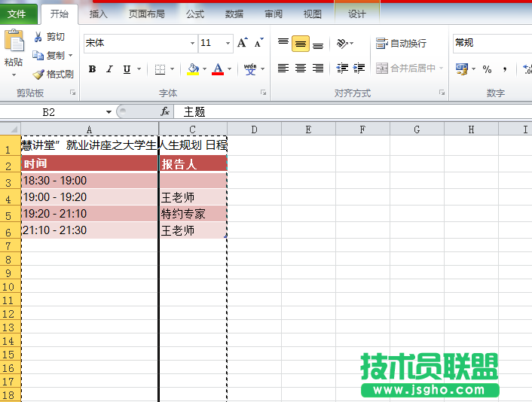Viewport: 532px width, 402px height.
Task: Increase indent icon
Action: pyautogui.click(x=359, y=69)
